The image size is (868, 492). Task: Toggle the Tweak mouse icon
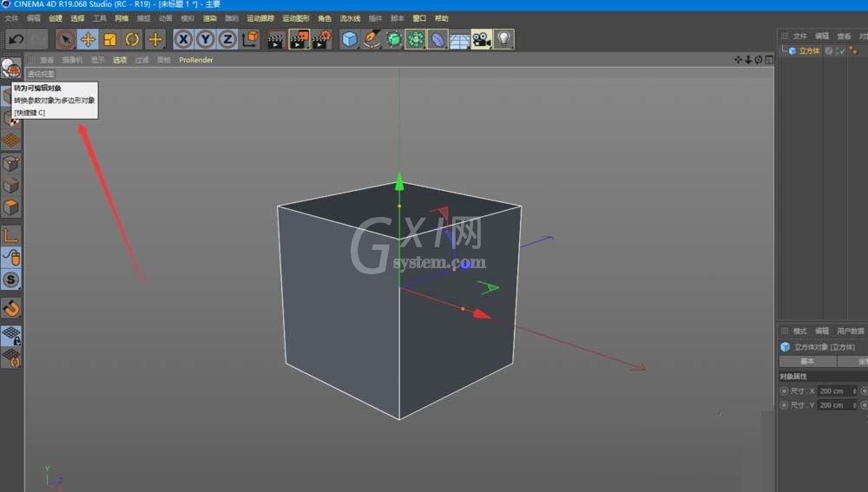tap(11, 258)
